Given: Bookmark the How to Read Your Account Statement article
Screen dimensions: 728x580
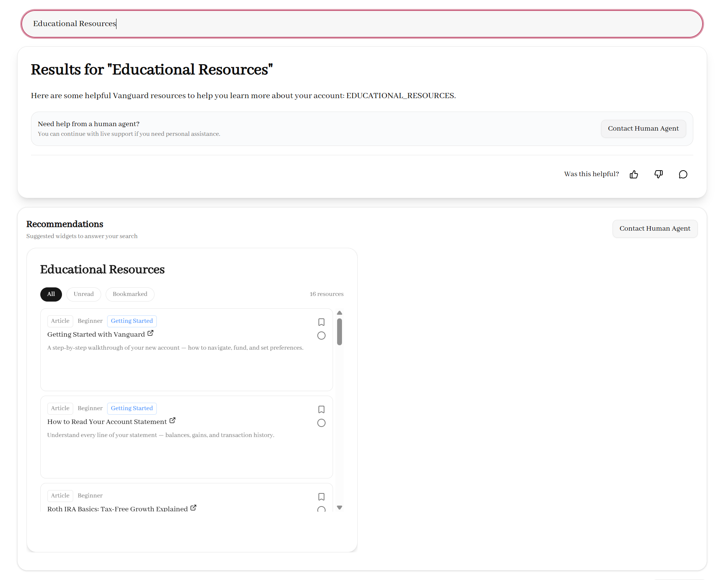Looking at the screenshot, I should pyautogui.click(x=321, y=409).
